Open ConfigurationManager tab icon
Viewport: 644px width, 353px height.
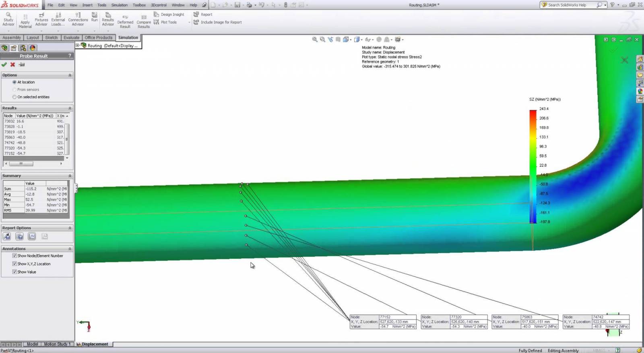(x=23, y=48)
